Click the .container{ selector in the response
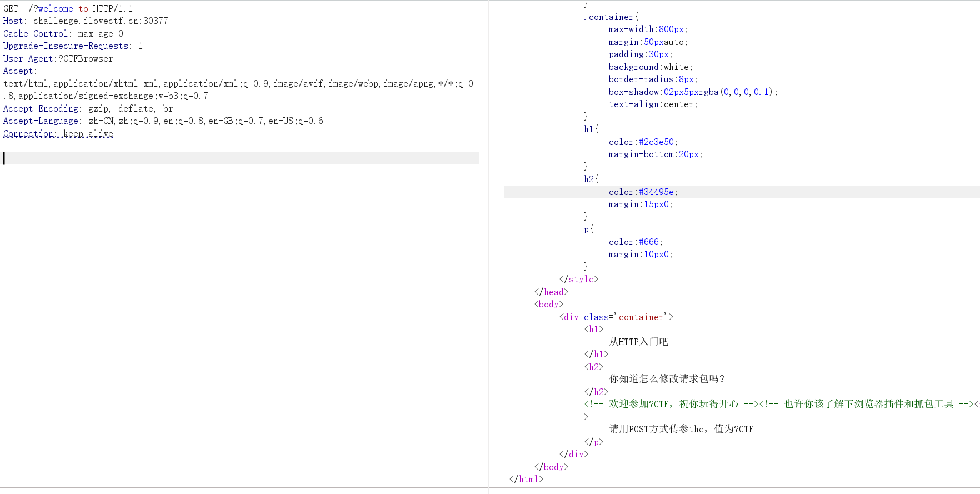The image size is (980, 494). (x=611, y=17)
